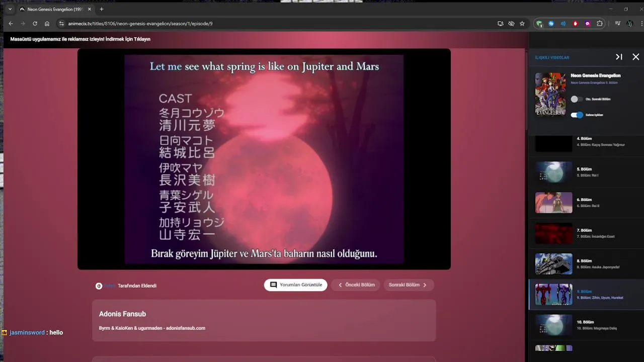Click the jasminsword chat message overlay

tap(32, 332)
